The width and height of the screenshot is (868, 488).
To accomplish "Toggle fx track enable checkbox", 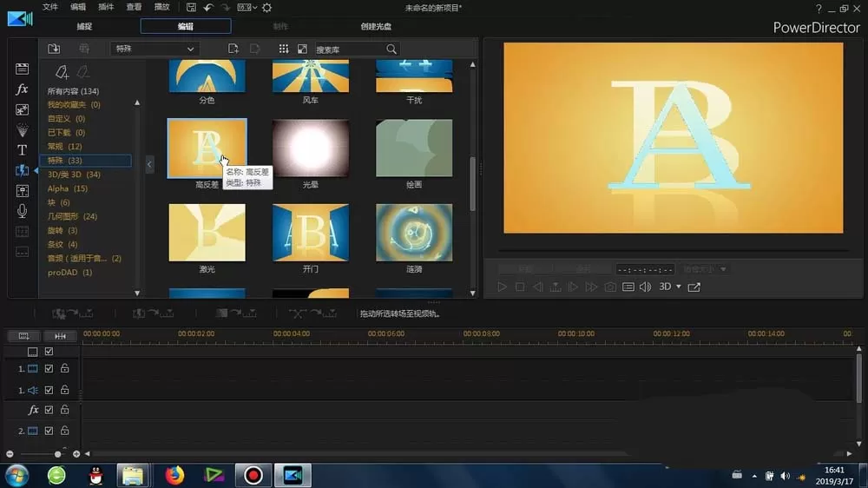I will point(49,410).
